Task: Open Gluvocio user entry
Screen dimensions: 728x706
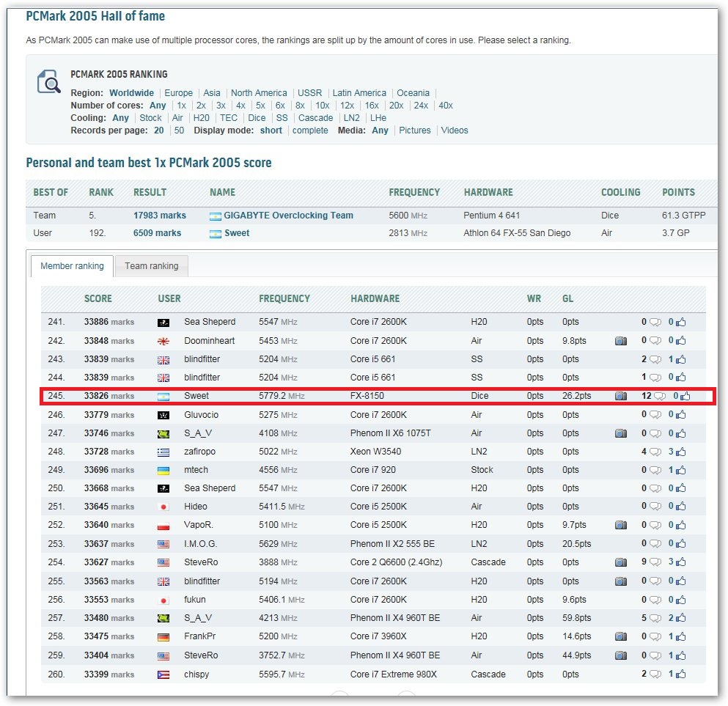Action: pyautogui.click(x=201, y=415)
